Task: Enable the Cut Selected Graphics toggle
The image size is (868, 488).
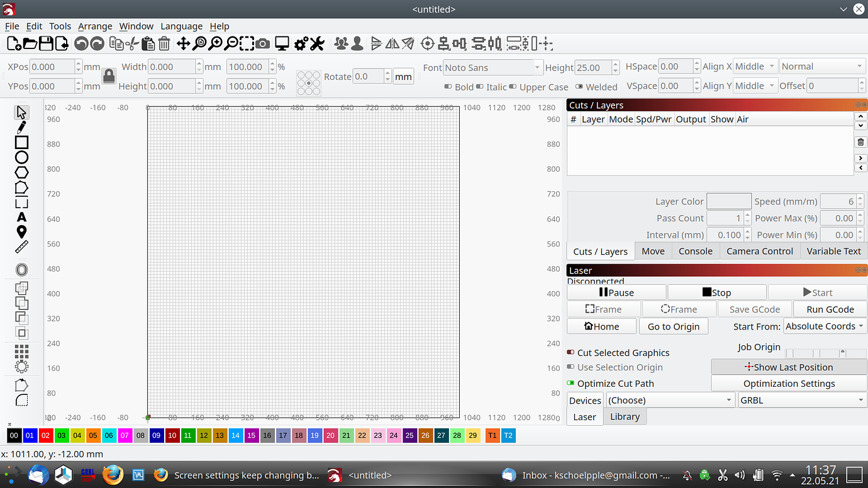Action: [x=570, y=353]
